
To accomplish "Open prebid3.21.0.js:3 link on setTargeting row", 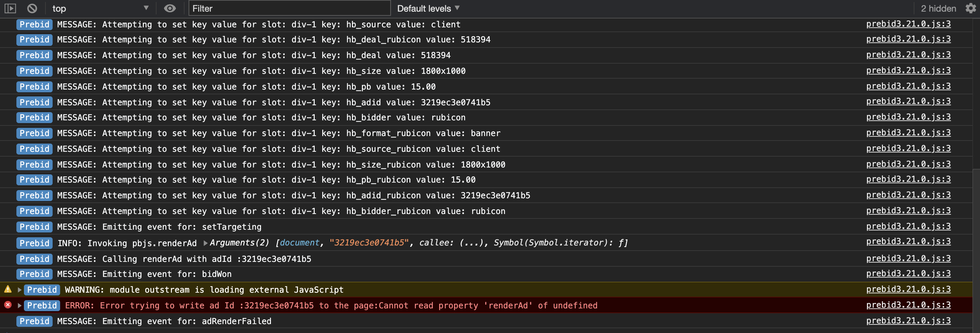I will (909, 226).
